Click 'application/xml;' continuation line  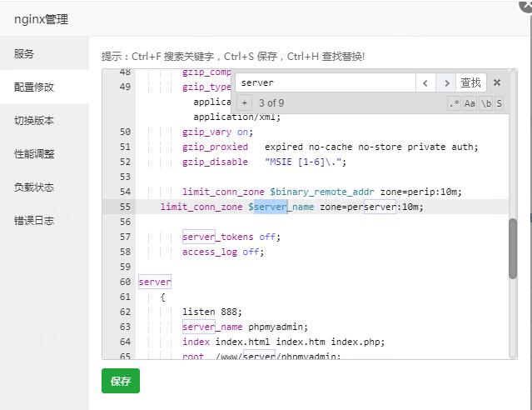coord(237,117)
